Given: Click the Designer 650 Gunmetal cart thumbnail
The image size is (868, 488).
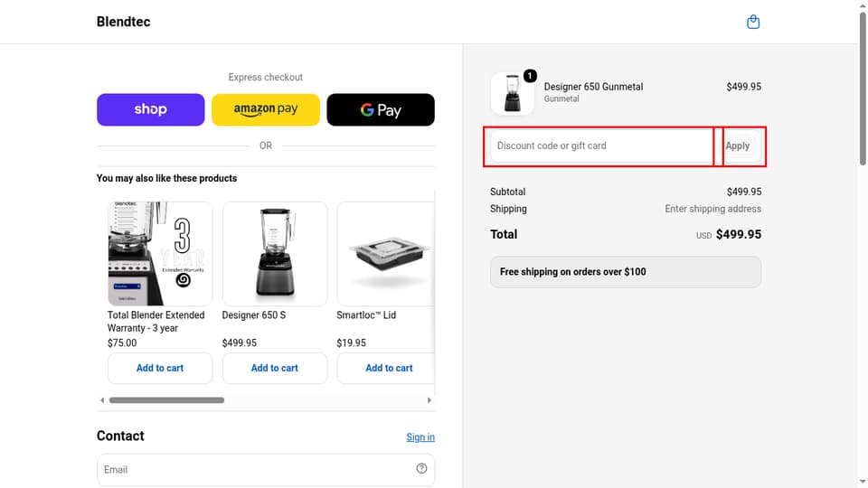Looking at the screenshot, I should pos(512,93).
